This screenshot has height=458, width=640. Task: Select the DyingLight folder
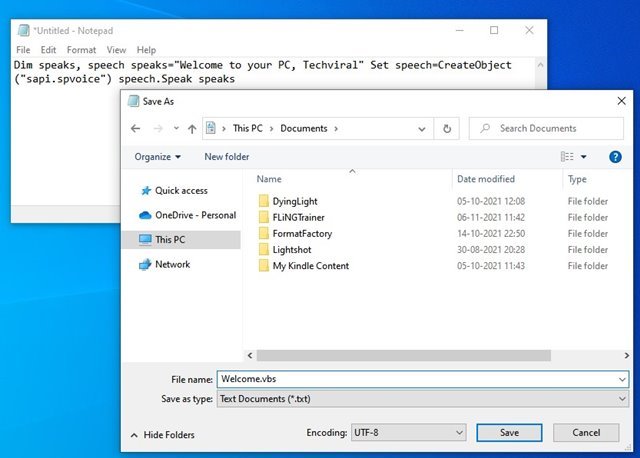pos(295,201)
